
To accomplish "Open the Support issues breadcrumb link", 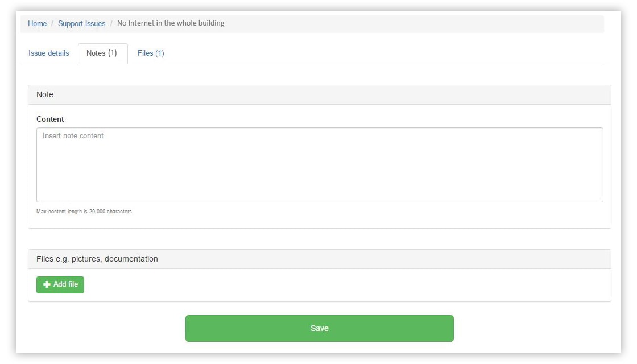I will [81, 23].
